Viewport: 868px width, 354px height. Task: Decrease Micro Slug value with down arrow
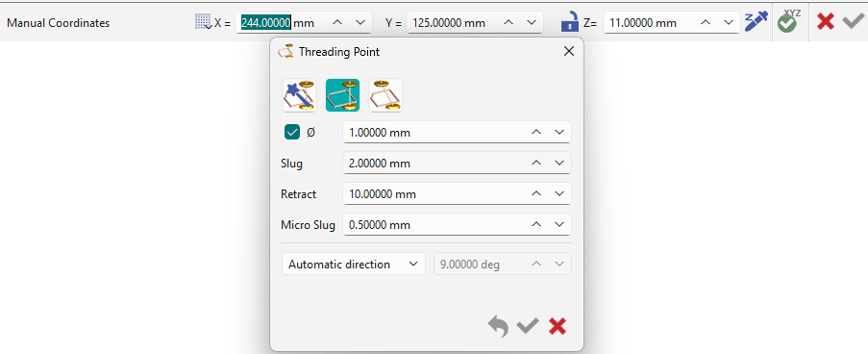(559, 225)
